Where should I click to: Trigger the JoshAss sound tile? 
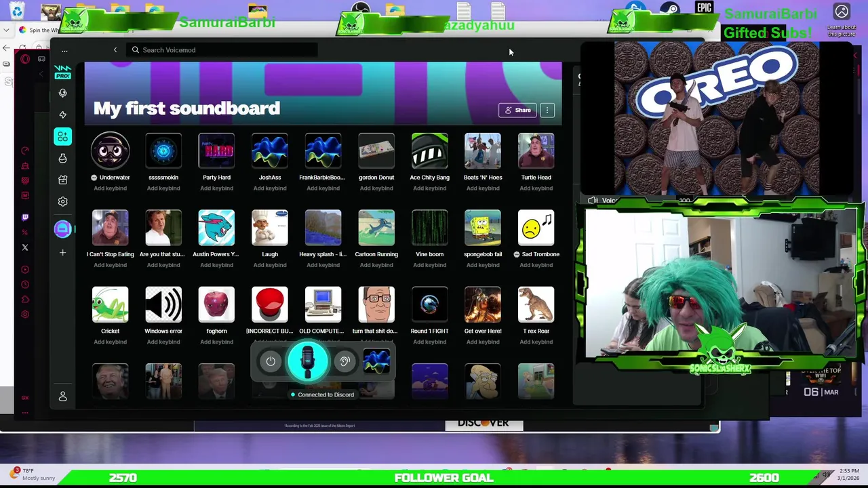pos(270,150)
